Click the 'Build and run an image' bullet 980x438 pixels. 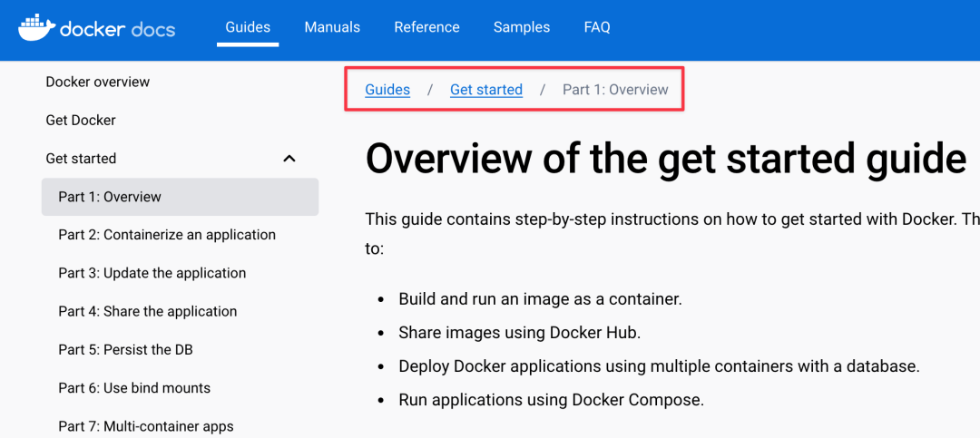[x=540, y=299]
